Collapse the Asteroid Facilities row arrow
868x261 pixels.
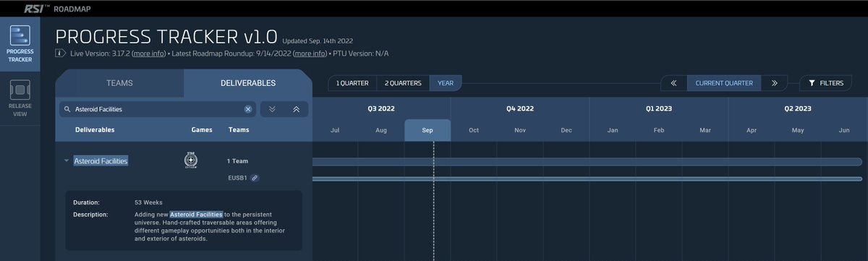click(67, 161)
